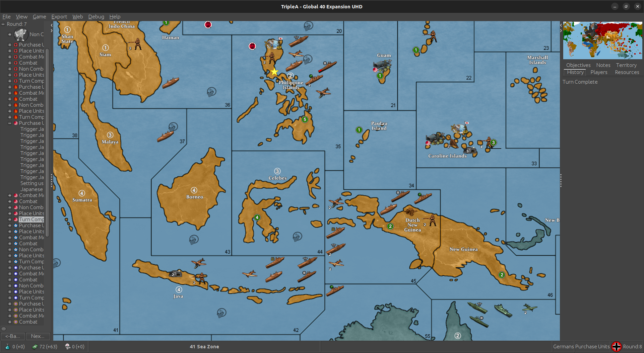Switch to the Objectives tab

tap(578, 65)
